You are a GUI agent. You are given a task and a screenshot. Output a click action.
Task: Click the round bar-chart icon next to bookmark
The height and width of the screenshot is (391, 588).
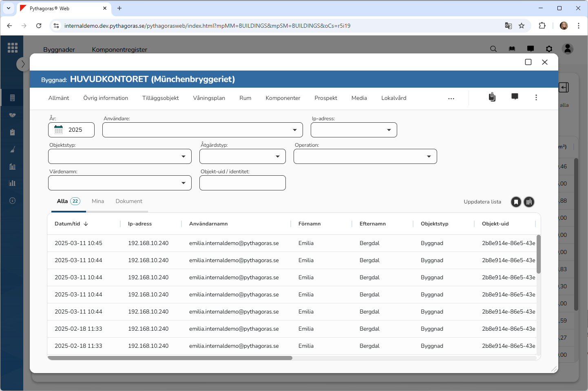(529, 202)
